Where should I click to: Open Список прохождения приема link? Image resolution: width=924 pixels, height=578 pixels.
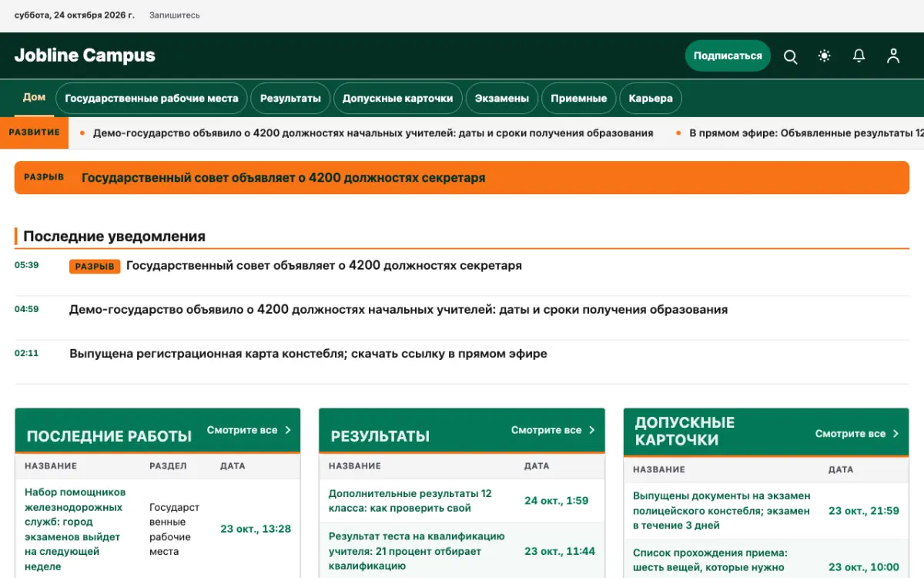click(710, 560)
